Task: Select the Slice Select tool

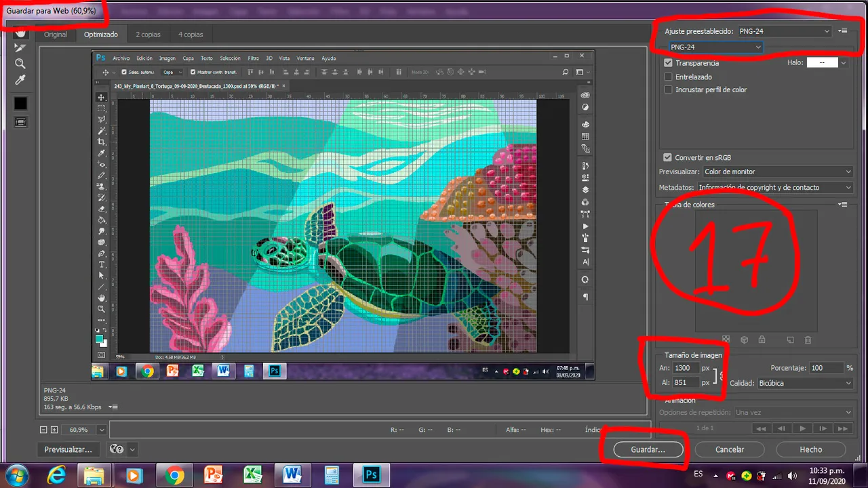Action: pyautogui.click(x=20, y=48)
